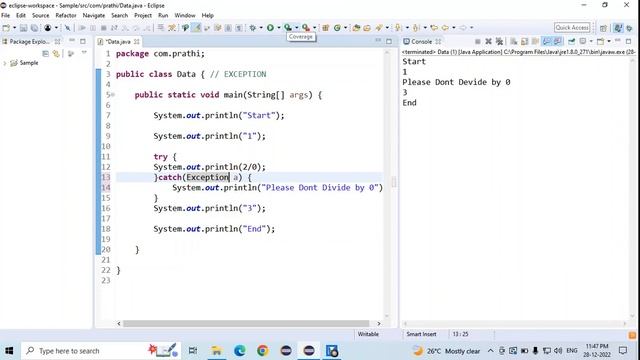Click the Windows taskbar search box
The height and width of the screenshot is (360, 640).
100,351
